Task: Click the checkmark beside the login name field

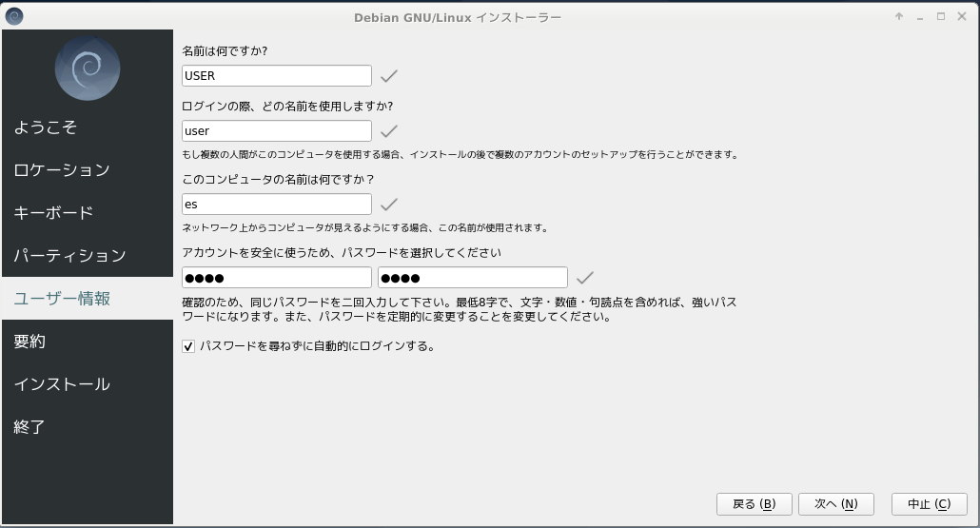Action: (388, 131)
